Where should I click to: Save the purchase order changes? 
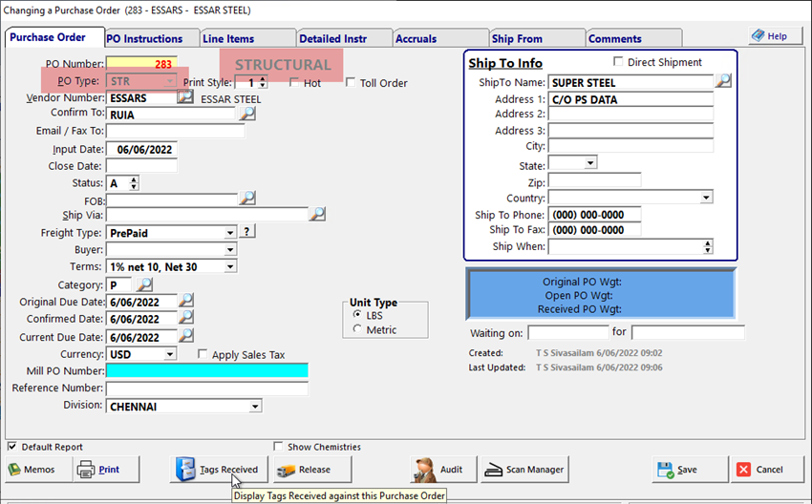pyautogui.click(x=690, y=470)
